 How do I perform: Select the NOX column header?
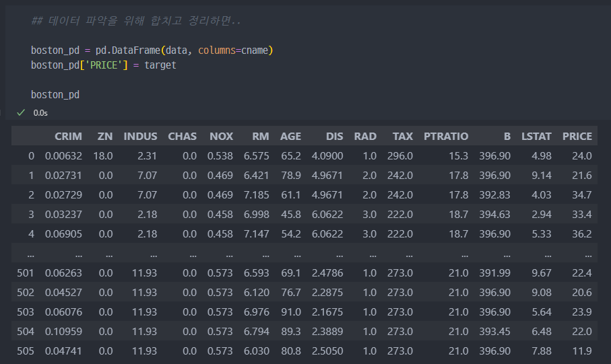tap(221, 137)
